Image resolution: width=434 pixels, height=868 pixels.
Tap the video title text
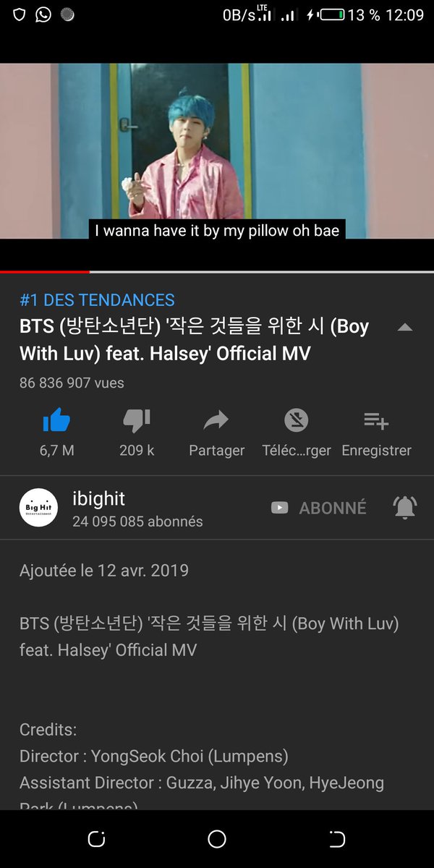pyautogui.click(x=195, y=340)
